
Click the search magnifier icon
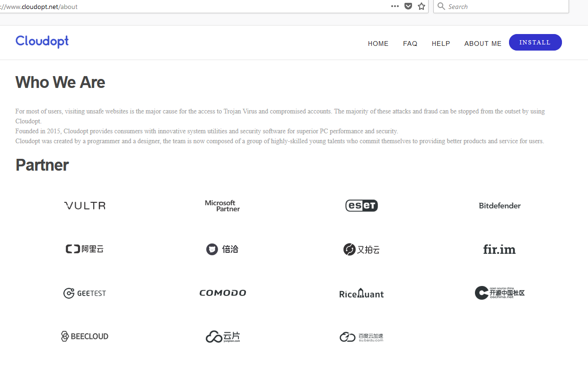click(x=441, y=6)
